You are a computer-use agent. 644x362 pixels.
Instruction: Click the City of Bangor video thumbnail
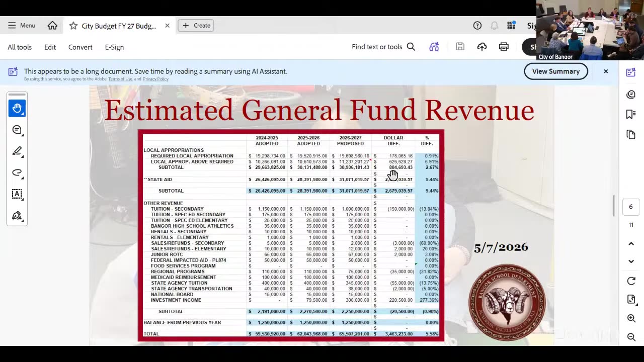(x=590, y=30)
